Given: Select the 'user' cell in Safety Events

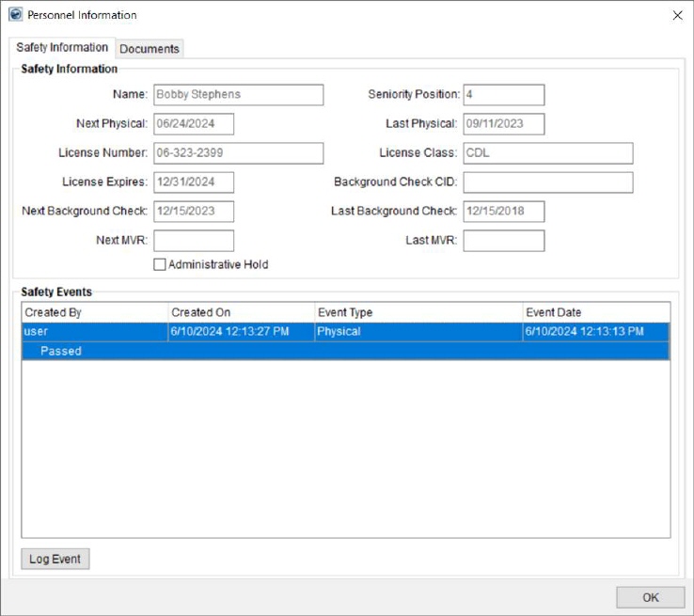Looking at the screenshot, I should (95, 331).
